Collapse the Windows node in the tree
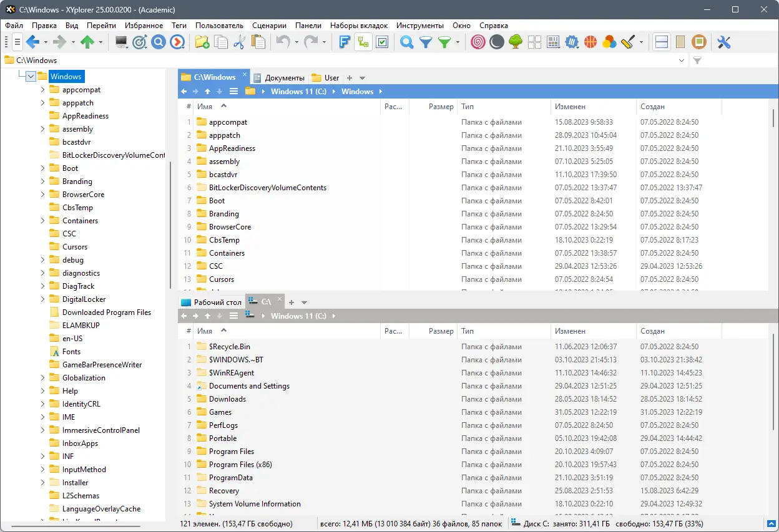Screen dimensions: 779x532 [29, 76]
